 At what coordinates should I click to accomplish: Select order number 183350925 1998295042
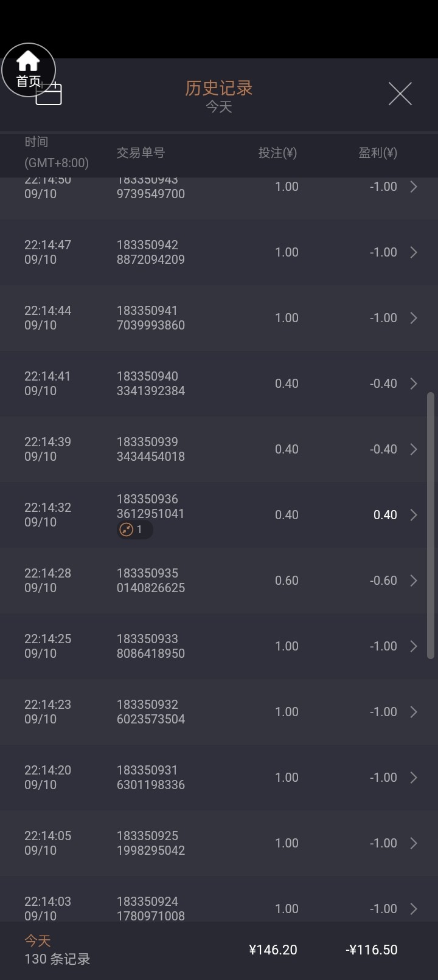tap(150, 843)
